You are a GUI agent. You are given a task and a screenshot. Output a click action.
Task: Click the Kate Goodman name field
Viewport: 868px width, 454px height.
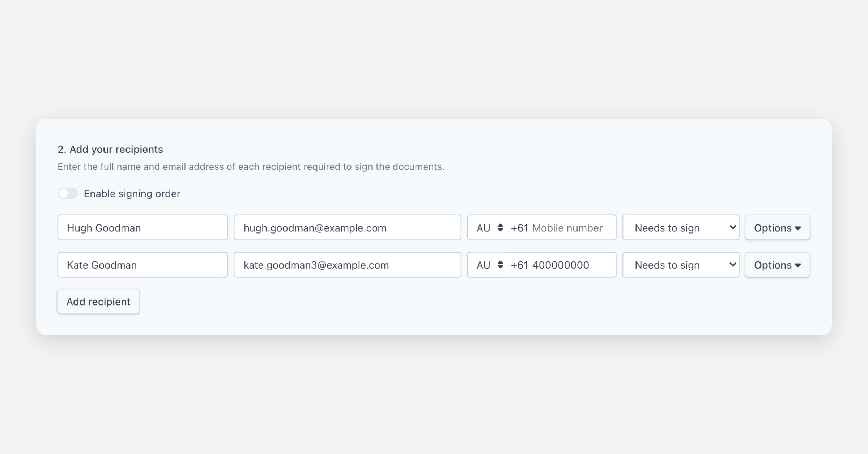(x=142, y=265)
